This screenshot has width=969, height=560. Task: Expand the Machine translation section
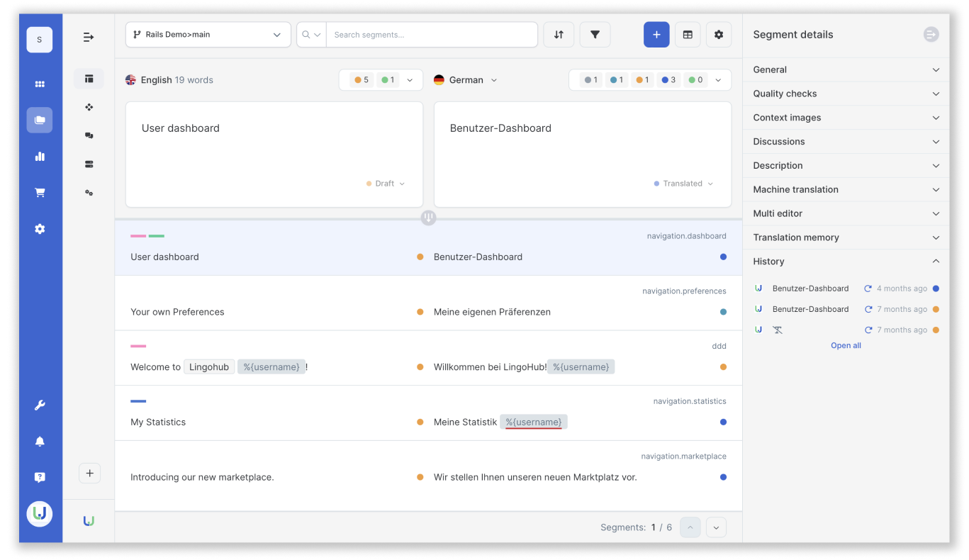846,189
